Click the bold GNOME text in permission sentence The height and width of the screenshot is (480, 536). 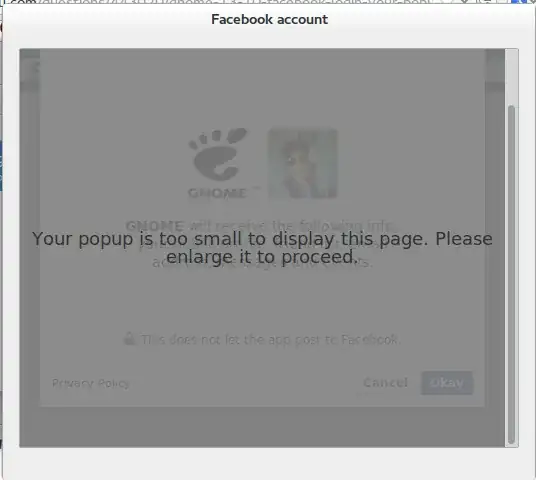pyautogui.click(x=155, y=226)
